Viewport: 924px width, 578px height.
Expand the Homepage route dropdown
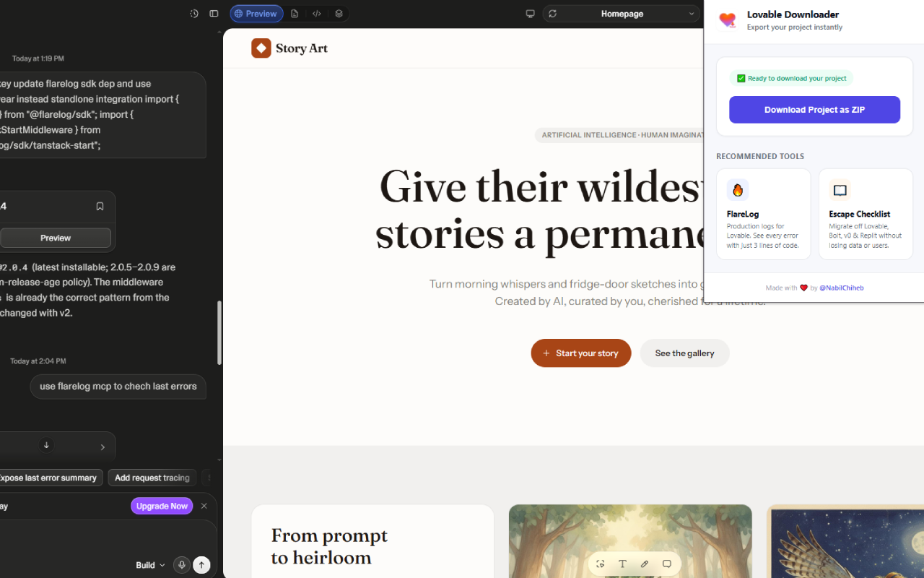(x=622, y=14)
